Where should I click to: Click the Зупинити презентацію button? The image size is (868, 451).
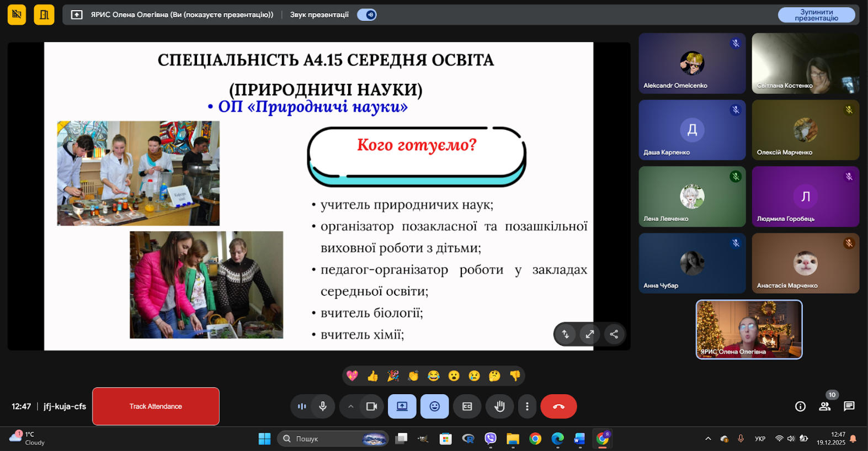816,15
